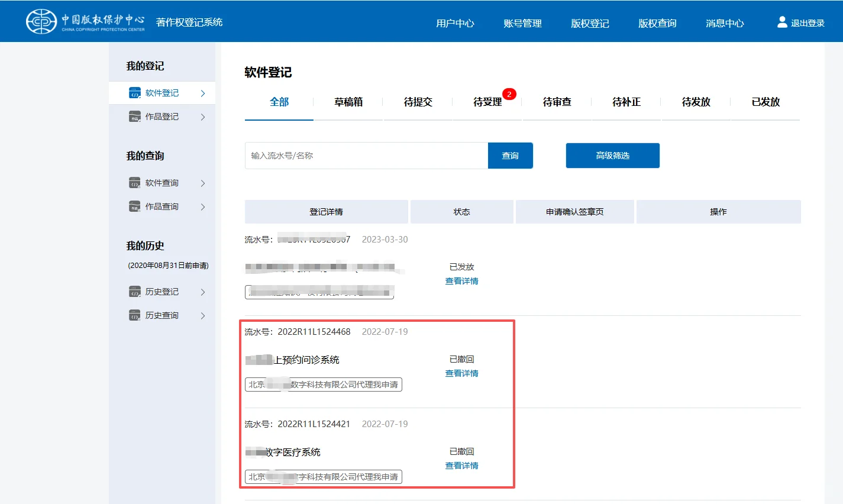Open 查看详情 for 流水号 2022R11L1524468
This screenshot has width=843, height=504.
[x=461, y=373]
